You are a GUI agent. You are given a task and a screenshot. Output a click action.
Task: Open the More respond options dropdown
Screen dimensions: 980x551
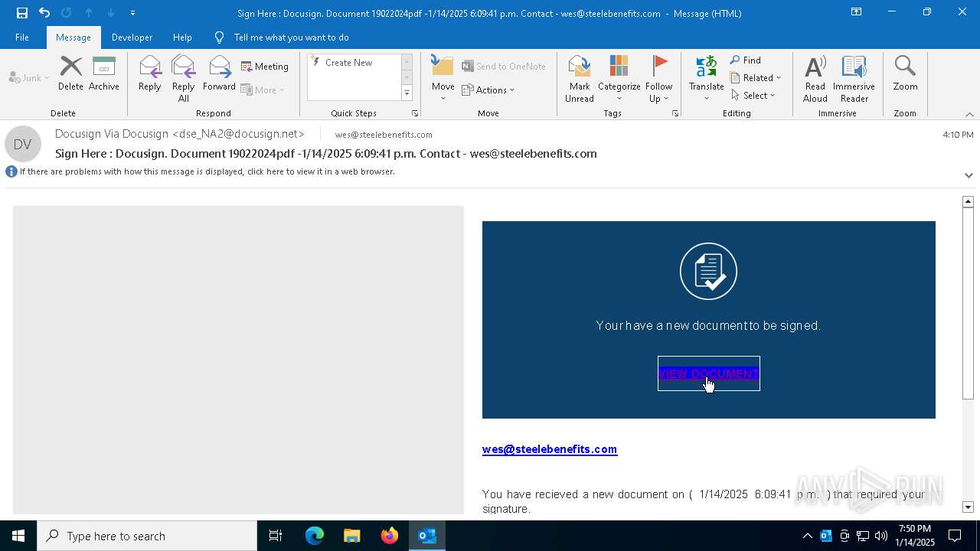coord(263,90)
